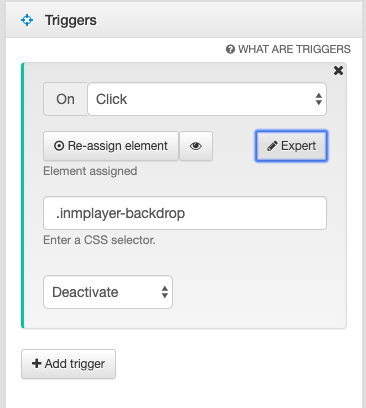
Task: Focus the .inmplayer-backdrop CSS selector field
Action: tap(185, 213)
